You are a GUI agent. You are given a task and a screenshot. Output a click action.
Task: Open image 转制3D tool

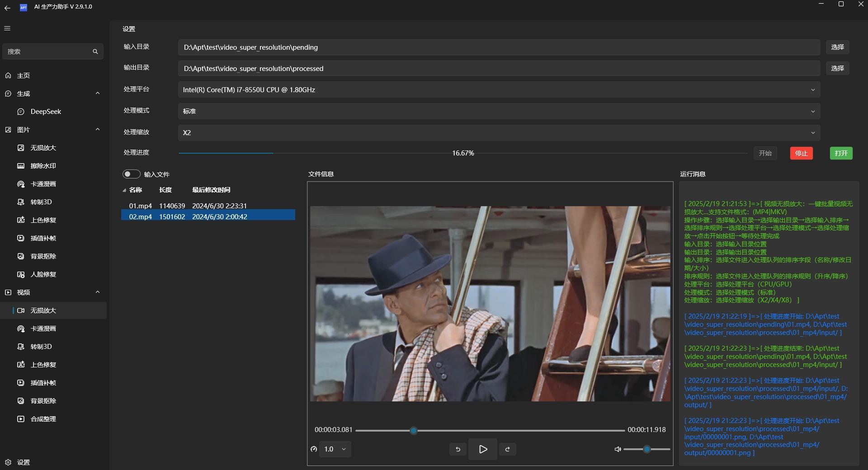click(53, 202)
